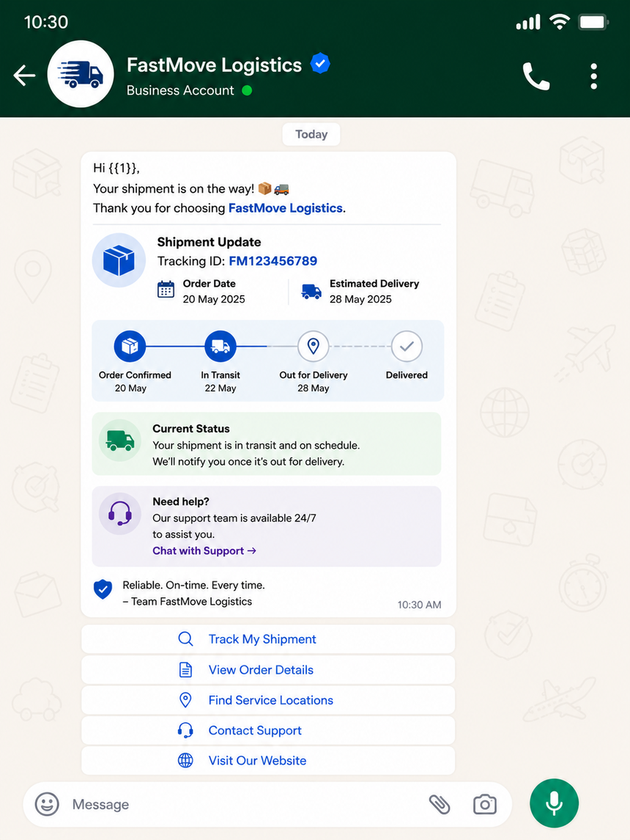Screen dimensions: 630x840
Task: Open the camera icon in message bar
Action: pyautogui.click(x=485, y=804)
